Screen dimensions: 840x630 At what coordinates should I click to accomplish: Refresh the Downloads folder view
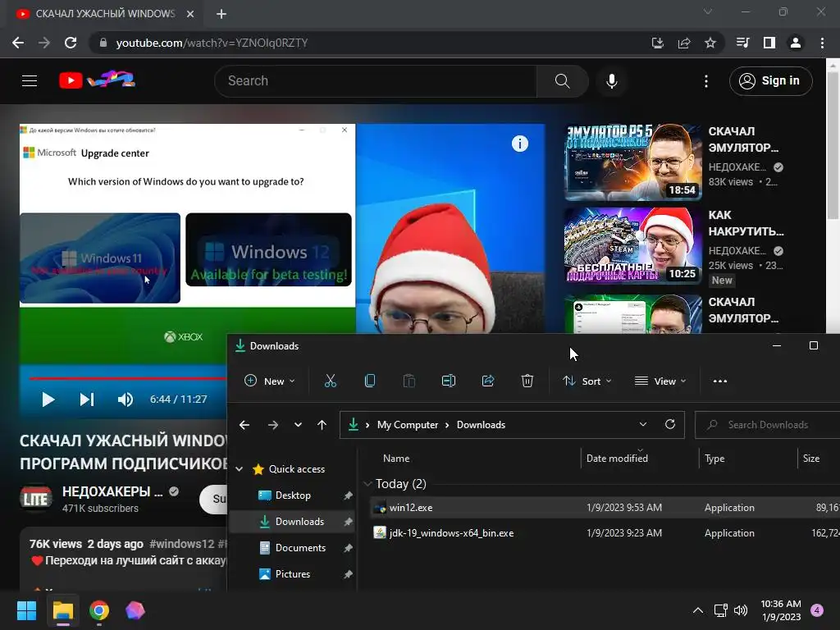(670, 424)
